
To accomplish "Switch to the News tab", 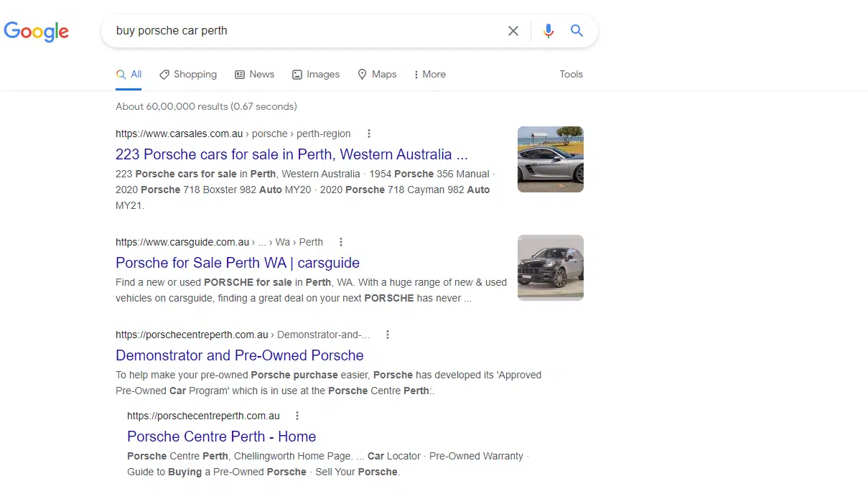I will click(x=255, y=74).
